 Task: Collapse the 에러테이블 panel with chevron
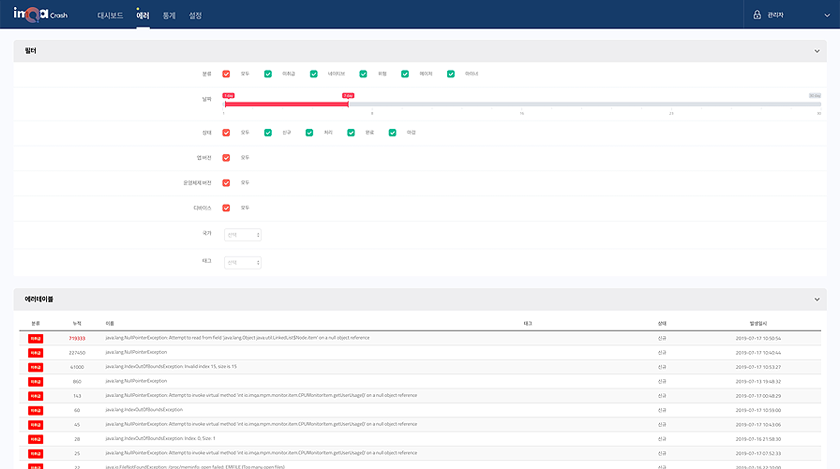click(x=817, y=299)
